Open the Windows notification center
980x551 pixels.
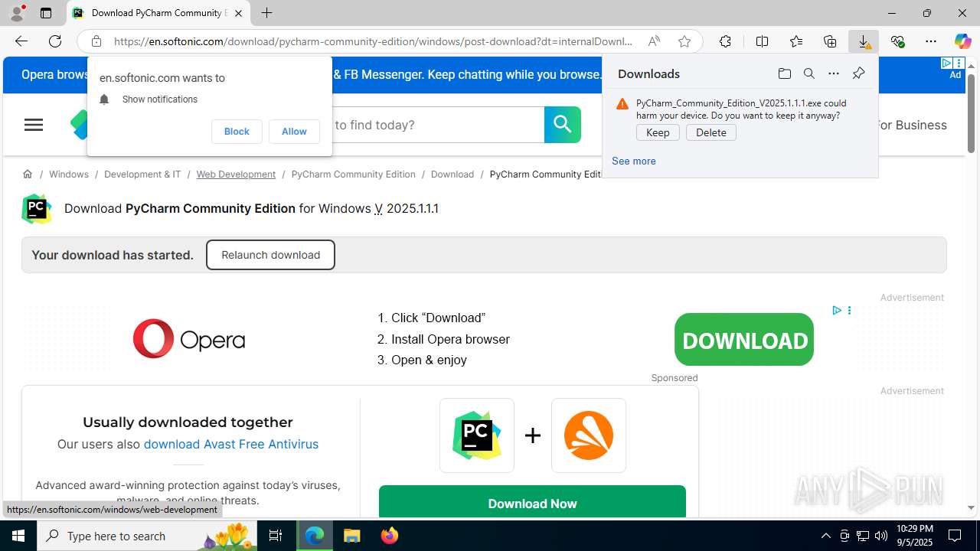pyautogui.click(x=955, y=536)
